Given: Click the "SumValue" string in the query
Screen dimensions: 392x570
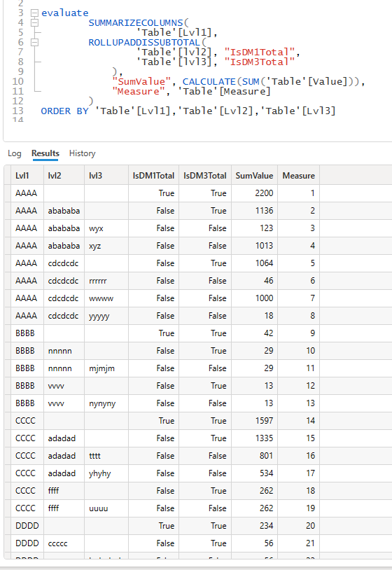Looking at the screenshot, I should (141, 81).
